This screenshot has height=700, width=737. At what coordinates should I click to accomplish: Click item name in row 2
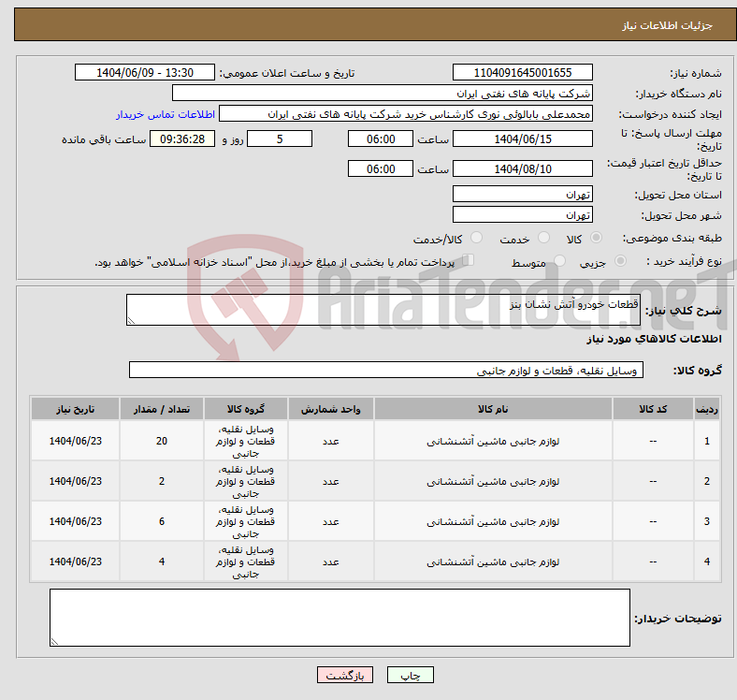click(x=493, y=481)
